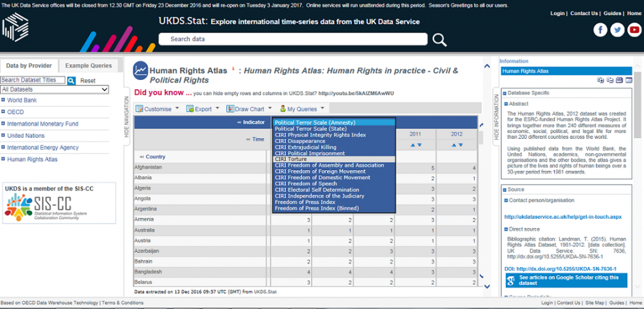Viewport: 644px width, 309px height.
Task: Sort 2012 column descending arrow
Action: 460,145
